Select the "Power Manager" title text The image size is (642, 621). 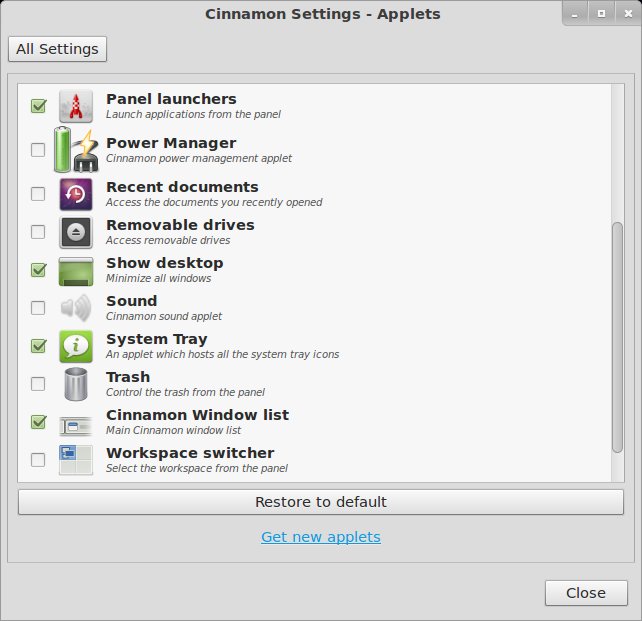pos(171,143)
